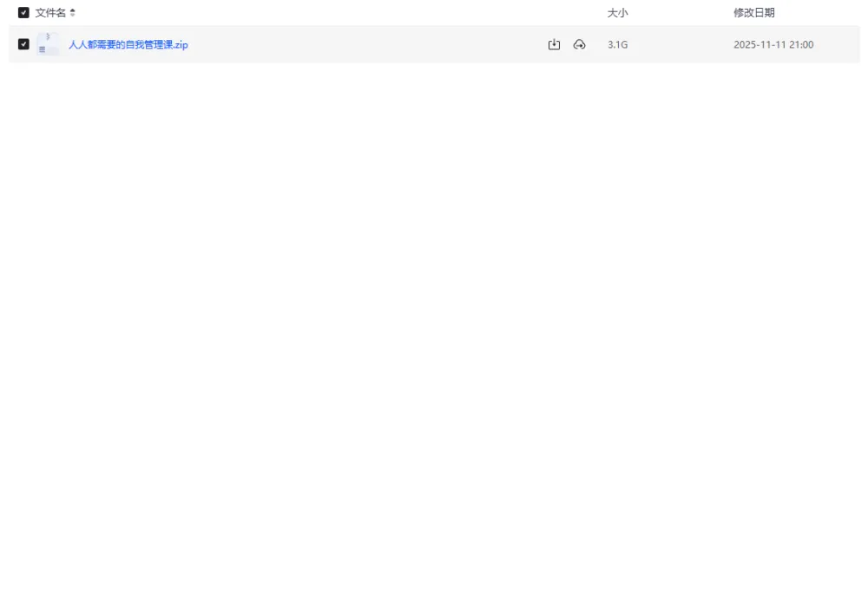The width and height of the screenshot is (868, 592).
Task: Save the file using the cloud icon
Action: point(579,44)
